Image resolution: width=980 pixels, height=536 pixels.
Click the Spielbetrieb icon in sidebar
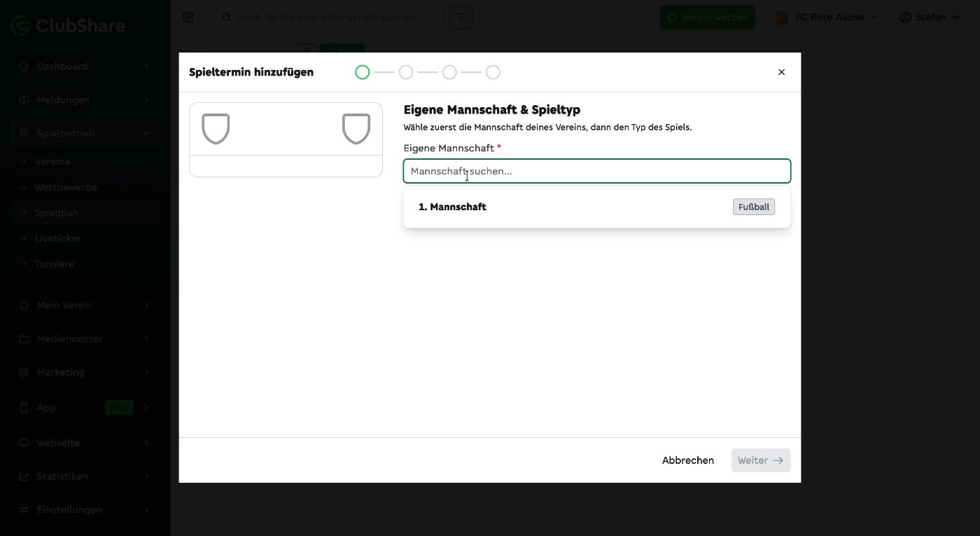(x=24, y=133)
